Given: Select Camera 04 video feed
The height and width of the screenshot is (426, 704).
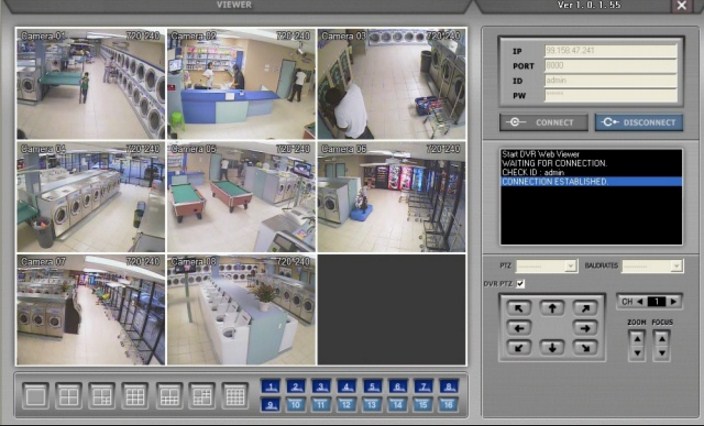Looking at the screenshot, I should tap(91, 197).
